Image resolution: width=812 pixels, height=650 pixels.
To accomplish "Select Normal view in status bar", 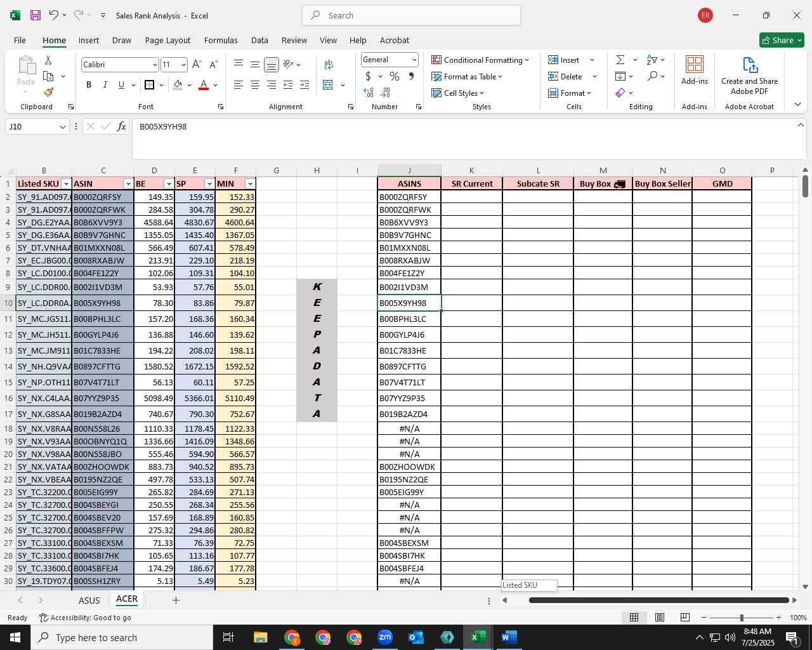I will coord(634,618).
